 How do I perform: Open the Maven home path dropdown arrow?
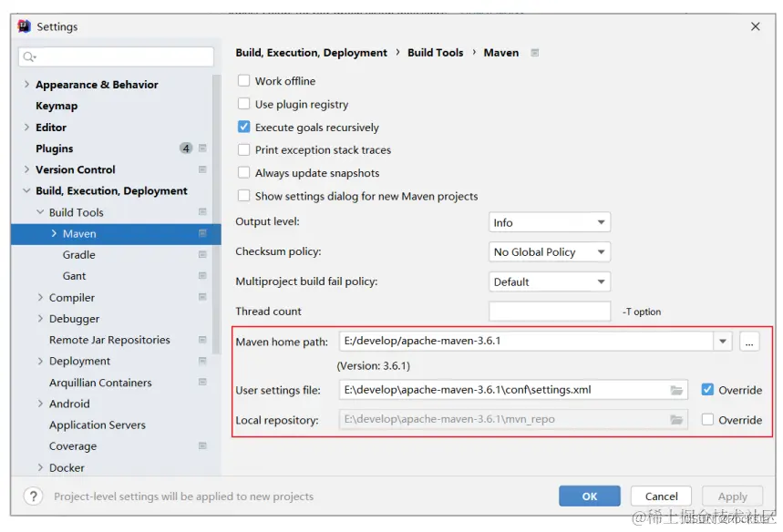tap(723, 342)
